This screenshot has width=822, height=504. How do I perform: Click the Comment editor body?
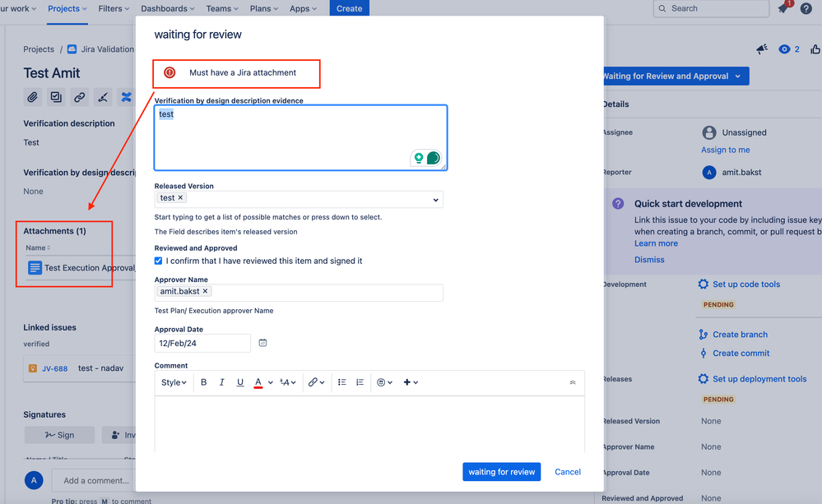point(369,423)
